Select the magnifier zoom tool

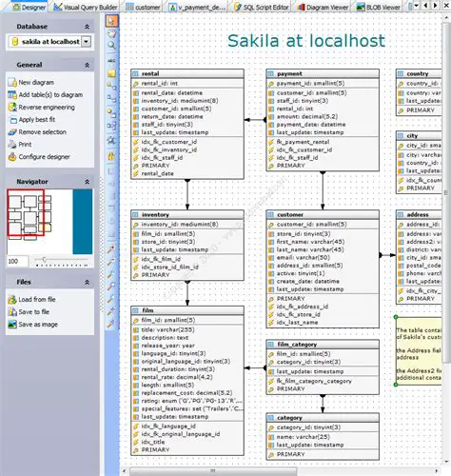pyautogui.click(x=111, y=46)
